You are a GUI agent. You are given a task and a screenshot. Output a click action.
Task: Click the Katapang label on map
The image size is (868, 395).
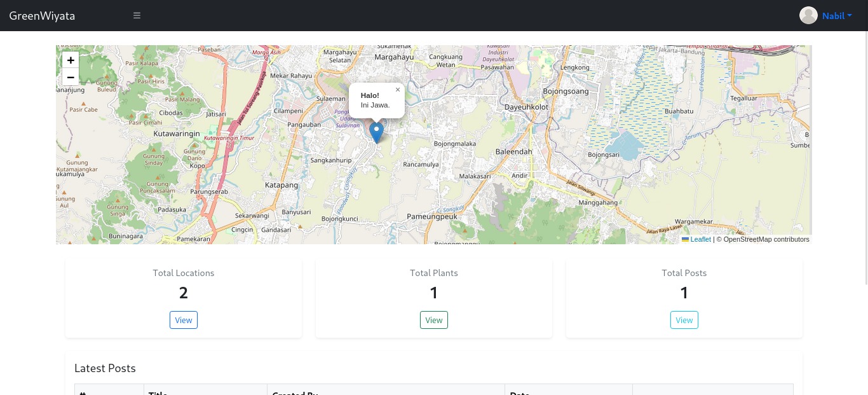click(x=281, y=185)
